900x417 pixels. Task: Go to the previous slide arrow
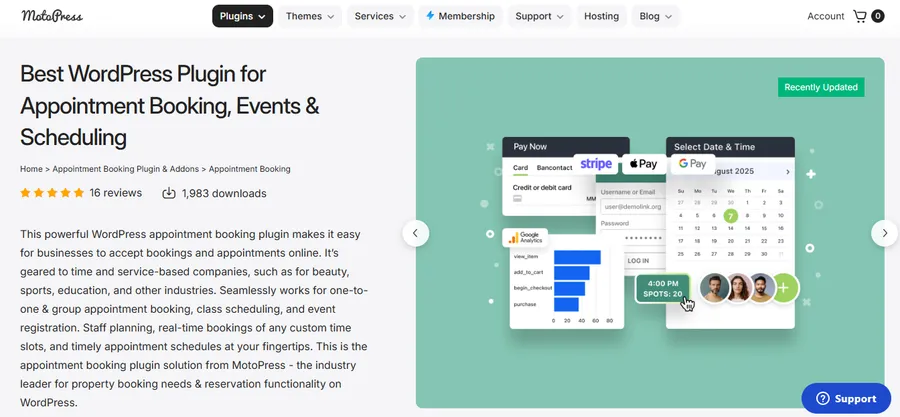(416, 233)
